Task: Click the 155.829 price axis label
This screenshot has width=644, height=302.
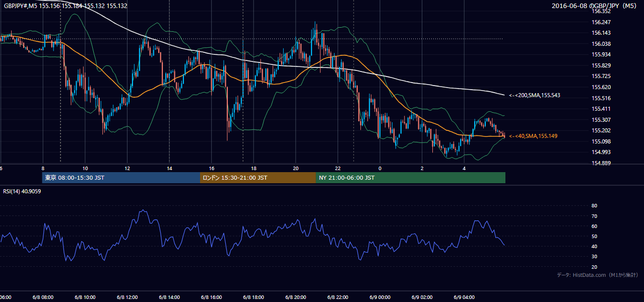Action: [x=601, y=65]
